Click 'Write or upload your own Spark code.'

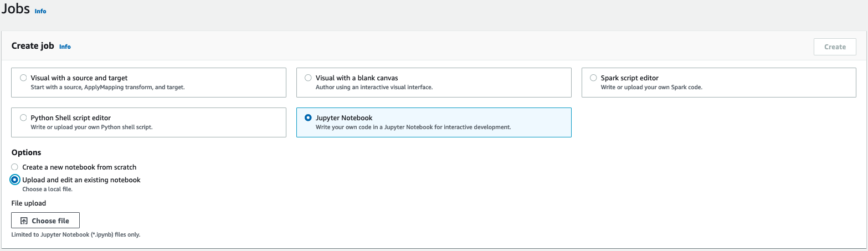coord(651,87)
